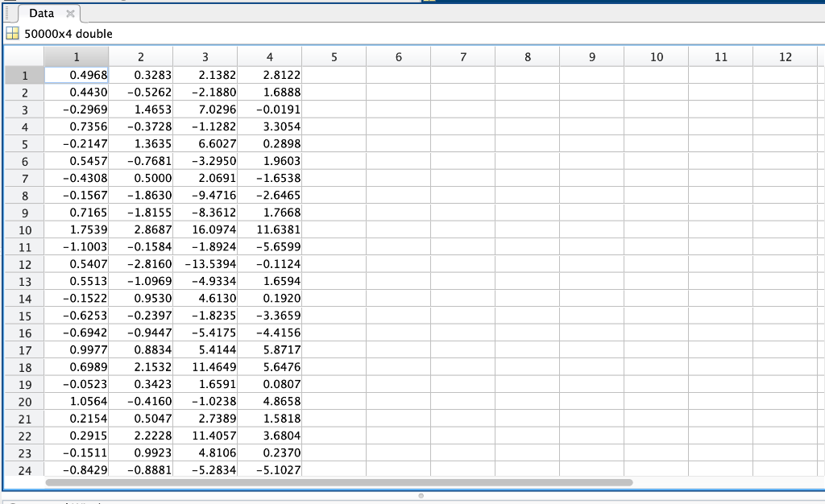Click cell containing -5.2834
The height and width of the screenshot is (504, 825).
coord(205,470)
